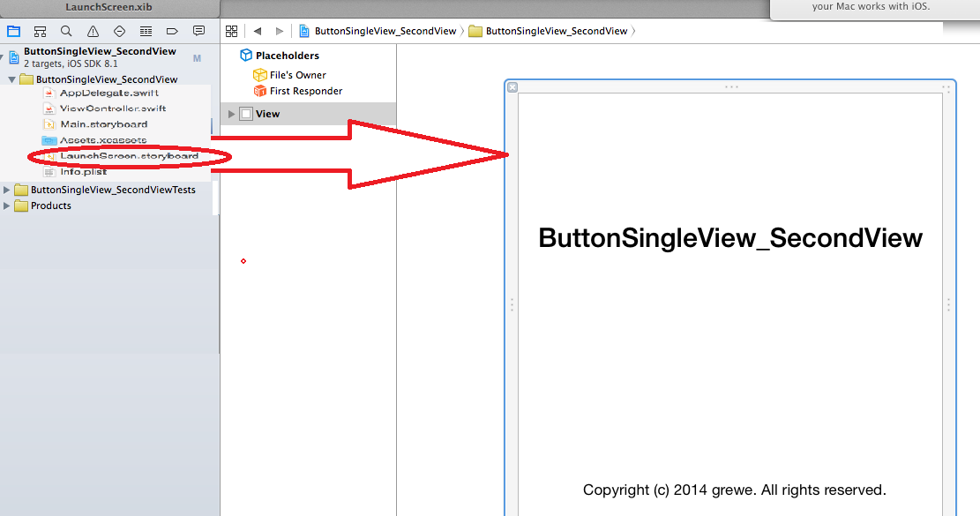Go forward with the right arrow

click(280, 31)
